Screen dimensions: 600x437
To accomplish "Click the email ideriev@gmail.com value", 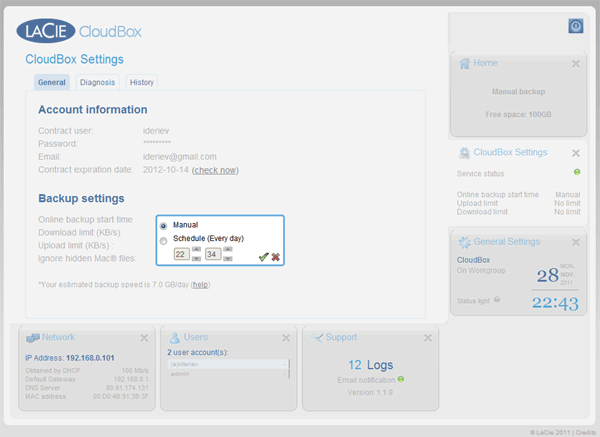I will (x=179, y=157).
